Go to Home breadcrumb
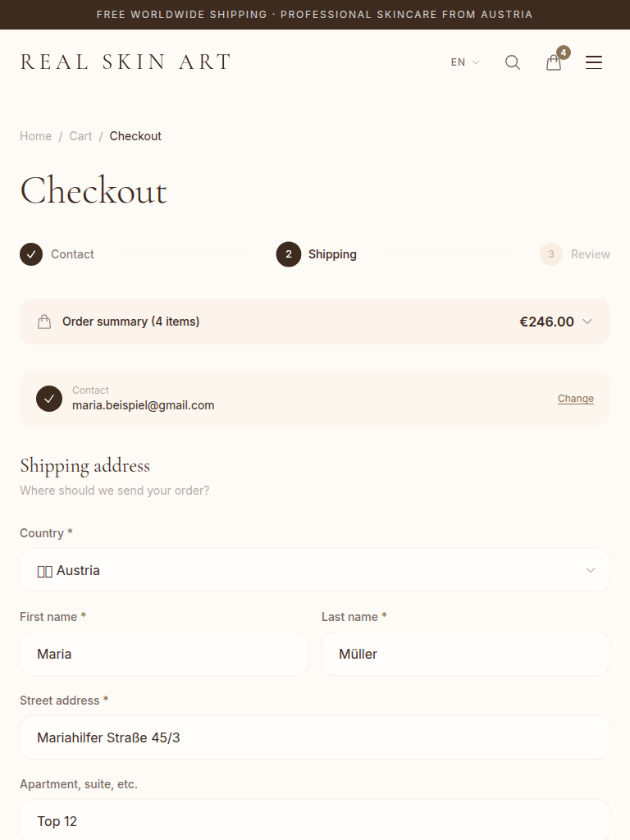The height and width of the screenshot is (840, 630). tap(35, 136)
